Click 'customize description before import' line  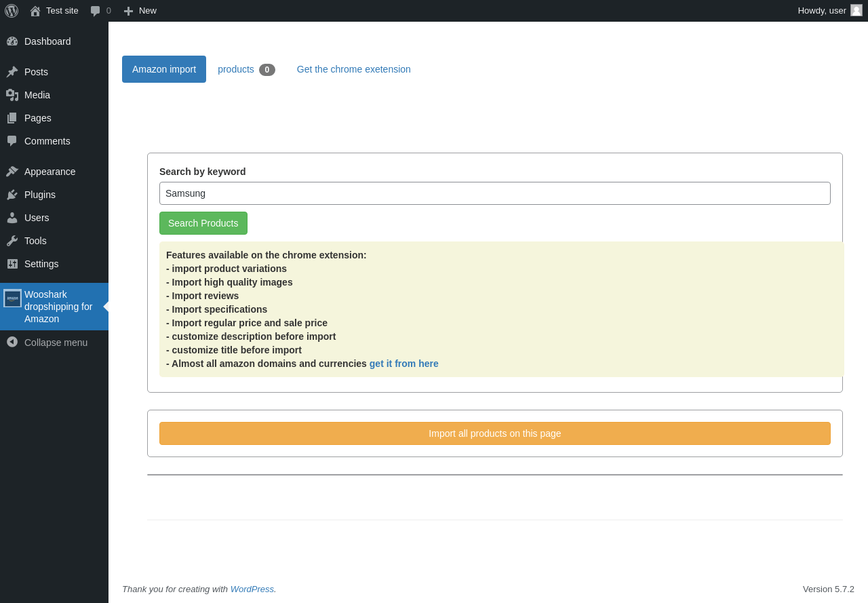coord(251,336)
